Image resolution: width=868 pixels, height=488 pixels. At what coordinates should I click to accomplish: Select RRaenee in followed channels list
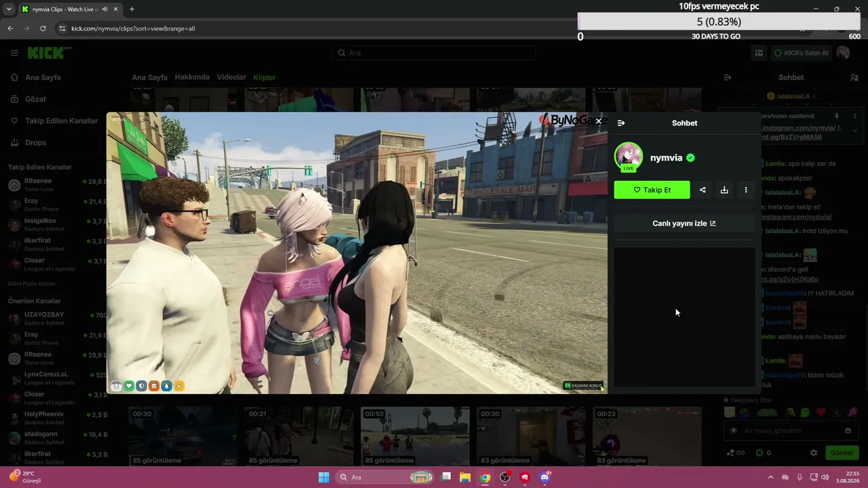(57, 185)
